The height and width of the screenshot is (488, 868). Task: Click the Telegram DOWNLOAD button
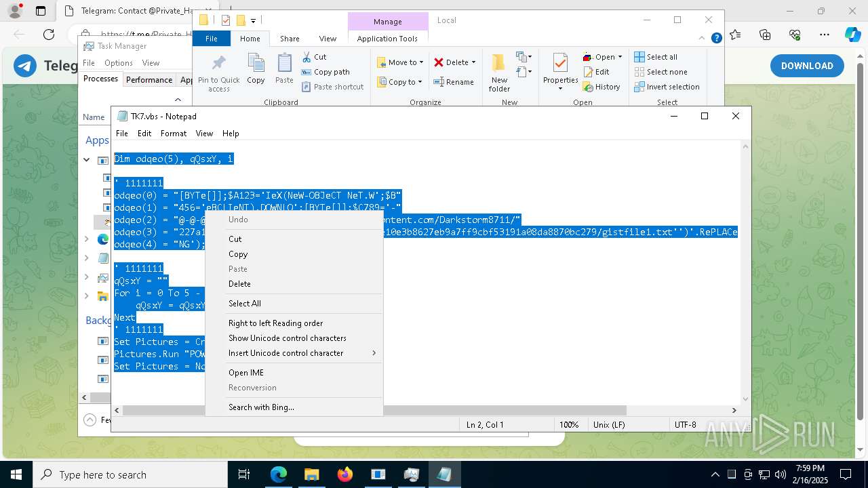(807, 66)
